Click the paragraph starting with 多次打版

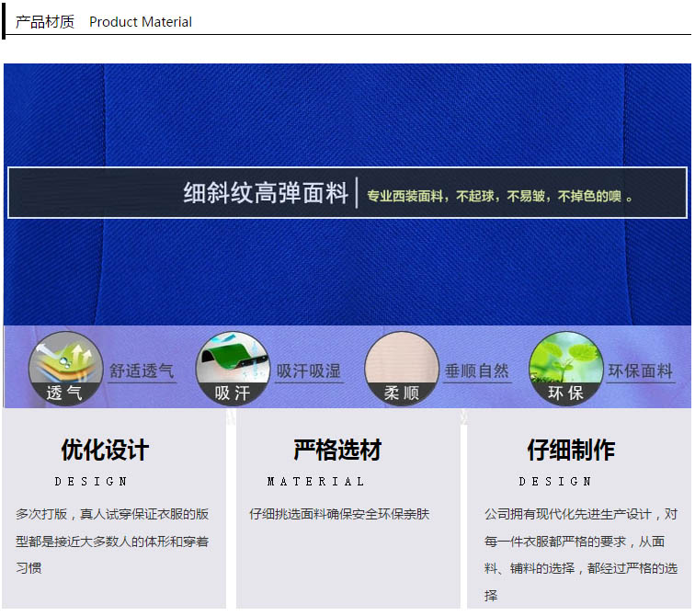[x=112, y=541]
